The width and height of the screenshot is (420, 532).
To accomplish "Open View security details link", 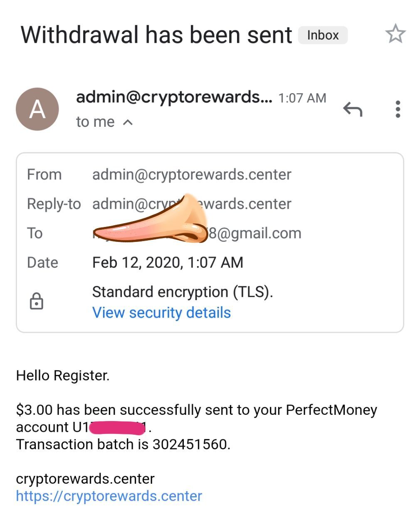I will 161,313.
